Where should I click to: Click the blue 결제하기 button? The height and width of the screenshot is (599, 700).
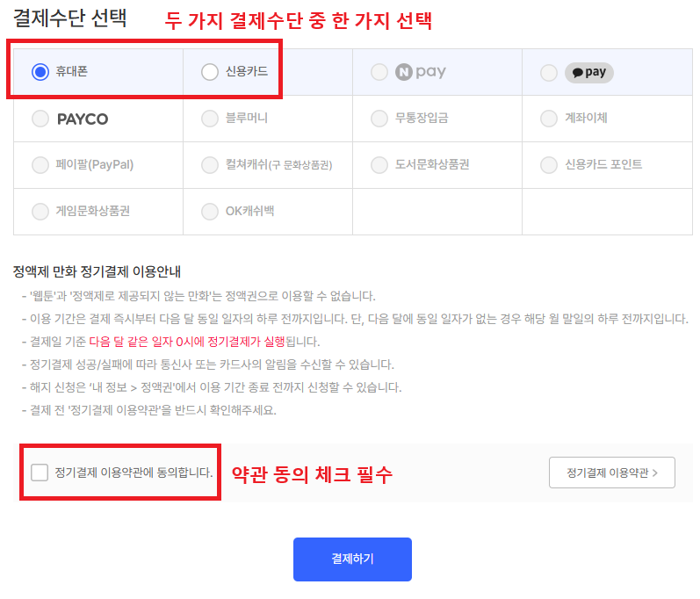[352, 559]
